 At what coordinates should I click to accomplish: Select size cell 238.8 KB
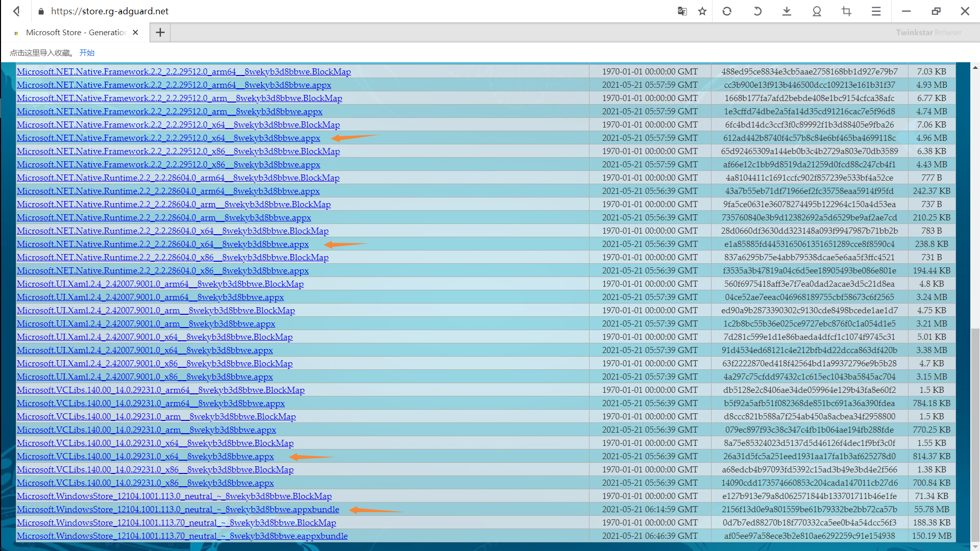(x=932, y=244)
